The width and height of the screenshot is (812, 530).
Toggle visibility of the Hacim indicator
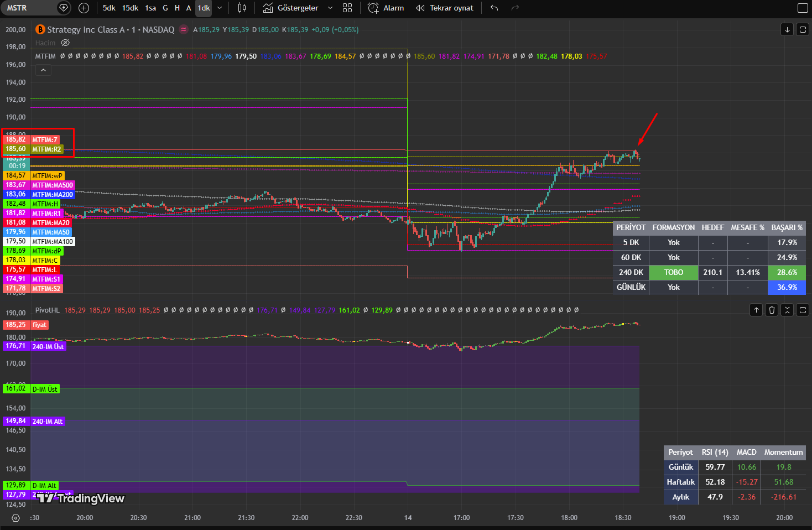(x=65, y=43)
